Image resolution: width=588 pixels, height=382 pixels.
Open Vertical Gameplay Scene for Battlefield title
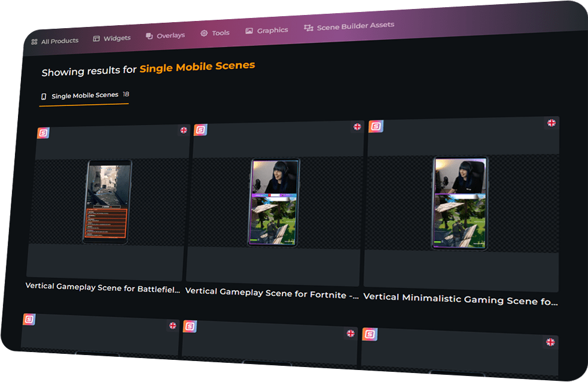102,287
